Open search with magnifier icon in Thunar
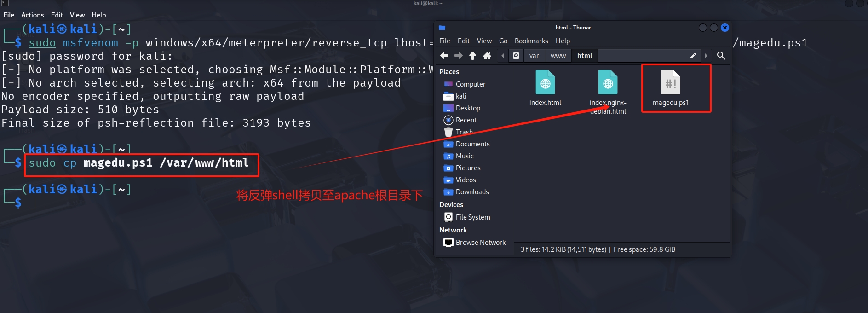The width and height of the screenshot is (868, 313). point(721,56)
